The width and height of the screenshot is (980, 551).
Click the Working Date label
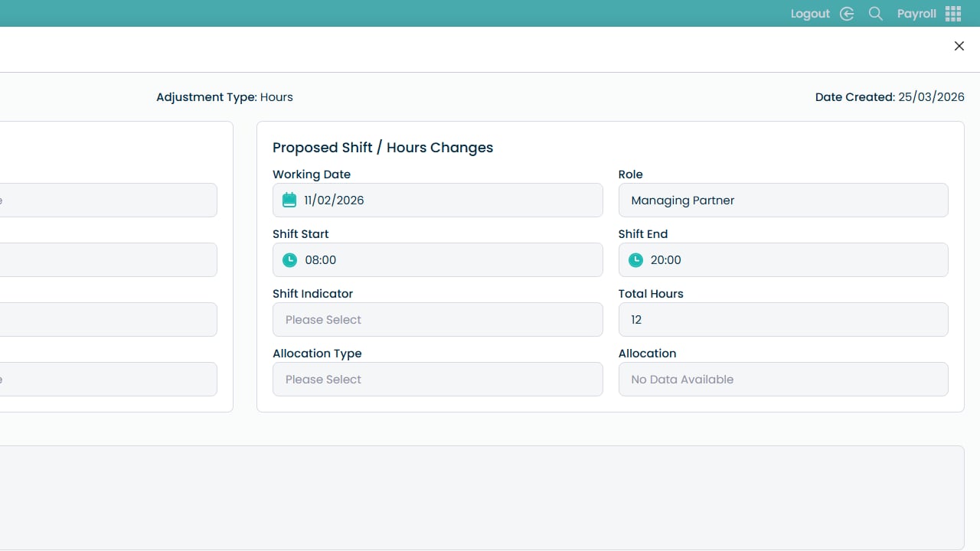click(312, 174)
